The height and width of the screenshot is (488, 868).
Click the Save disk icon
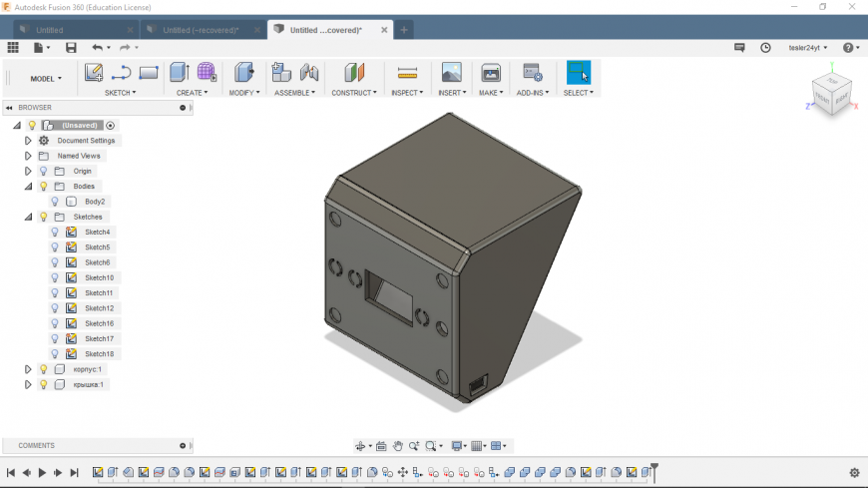[71, 48]
